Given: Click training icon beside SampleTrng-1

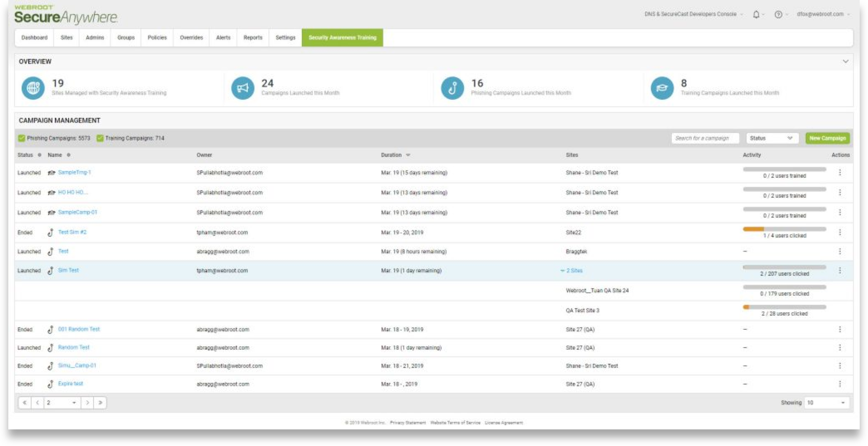Looking at the screenshot, I should click(x=51, y=173).
